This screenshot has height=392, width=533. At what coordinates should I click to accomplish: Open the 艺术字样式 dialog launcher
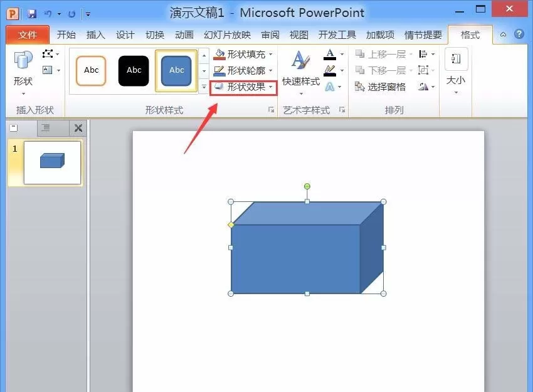[x=342, y=110]
